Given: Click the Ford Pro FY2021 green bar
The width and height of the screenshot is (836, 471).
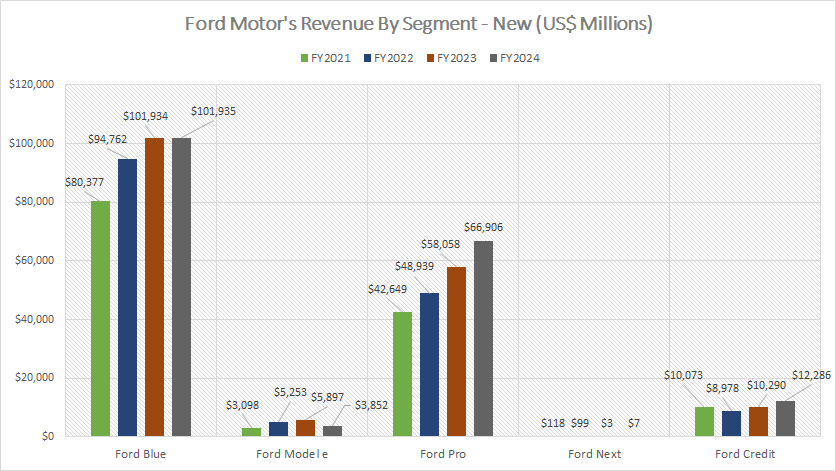Looking at the screenshot, I should pos(403,374).
